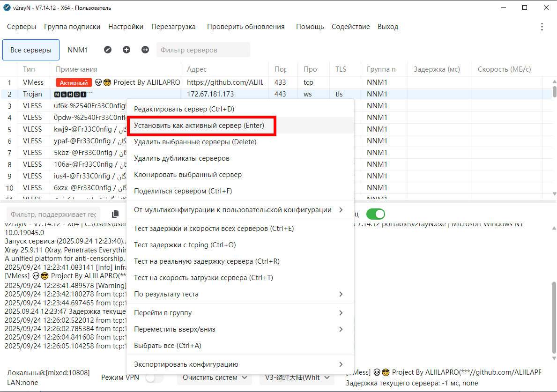Open the three-dot more options menu
Screen dimensions: 557x392
click(x=542, y=27)
